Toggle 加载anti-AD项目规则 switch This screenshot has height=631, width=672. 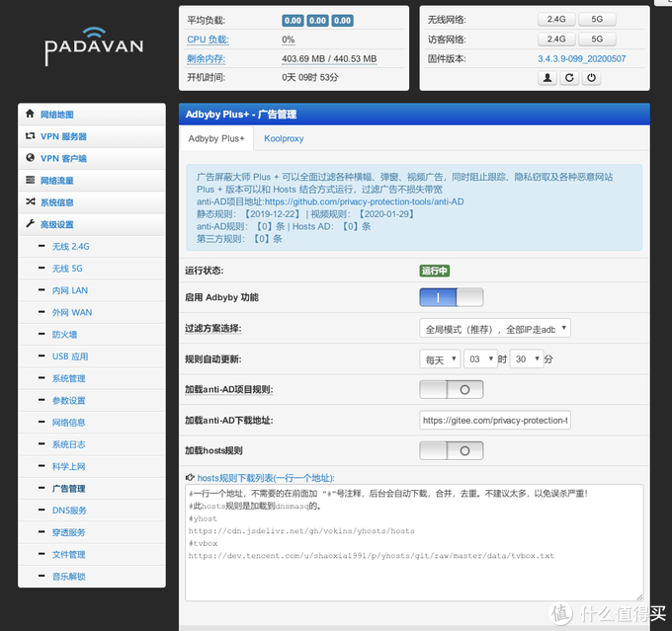(451, 389)
